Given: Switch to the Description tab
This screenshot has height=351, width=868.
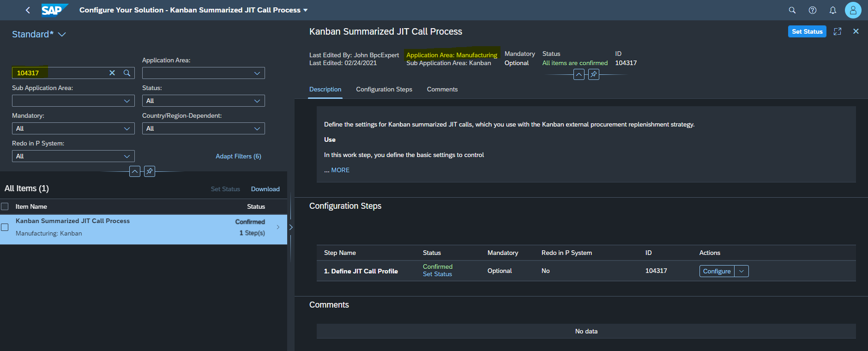Looking at the screenshot, I should (x=325, y=89).
